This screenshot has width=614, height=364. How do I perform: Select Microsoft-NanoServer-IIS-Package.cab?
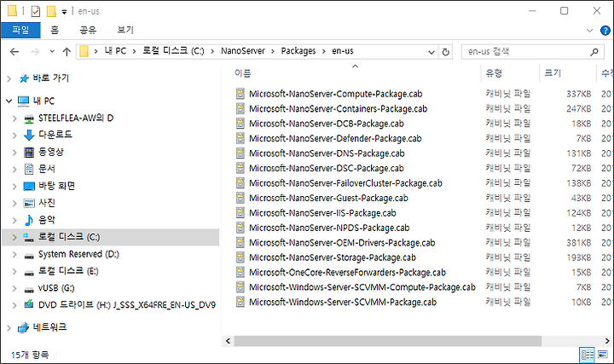pyautogui.click(x=322, y=213)
